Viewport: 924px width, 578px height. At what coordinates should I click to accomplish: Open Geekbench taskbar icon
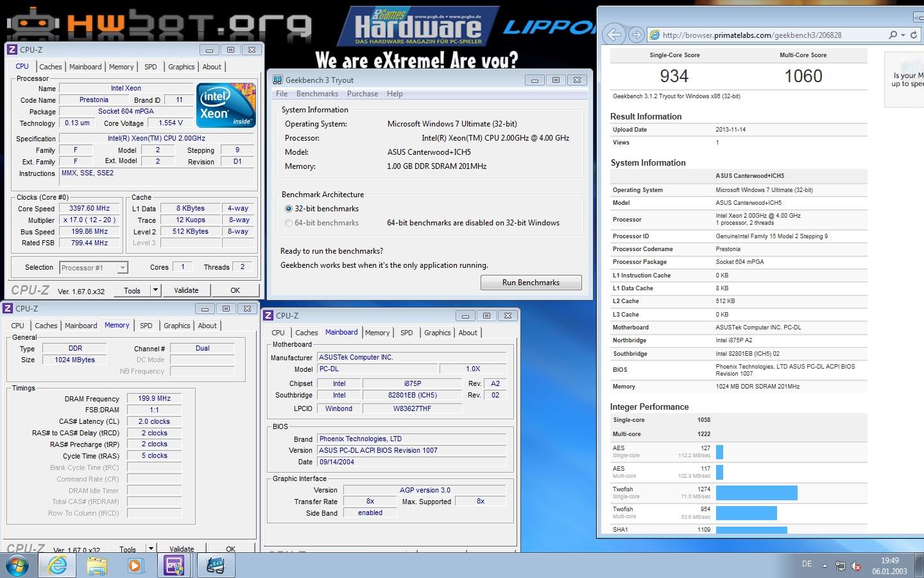point(216,566)
